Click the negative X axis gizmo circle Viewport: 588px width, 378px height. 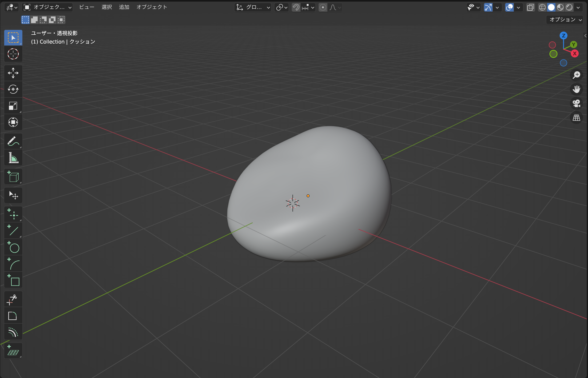click(552, 45)
